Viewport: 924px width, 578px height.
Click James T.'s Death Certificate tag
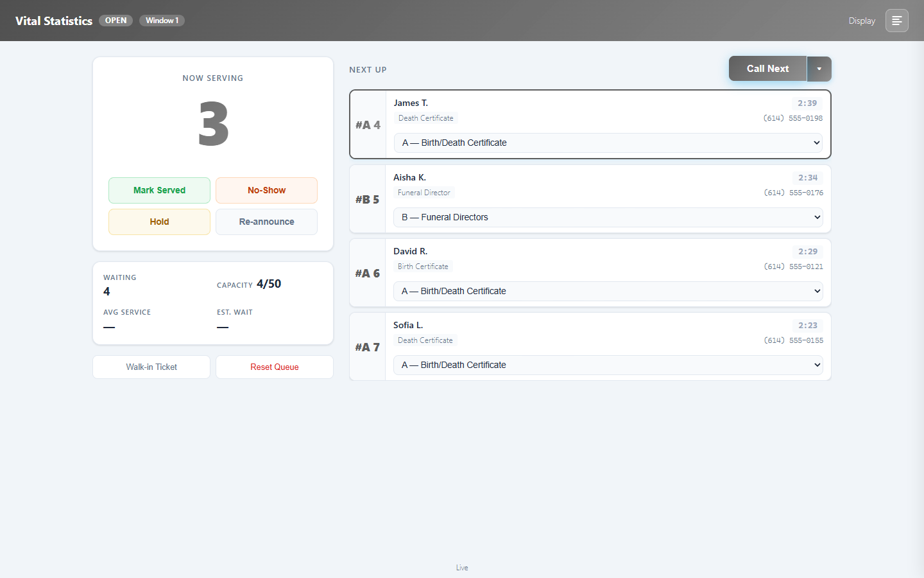[x=426, y=118]
